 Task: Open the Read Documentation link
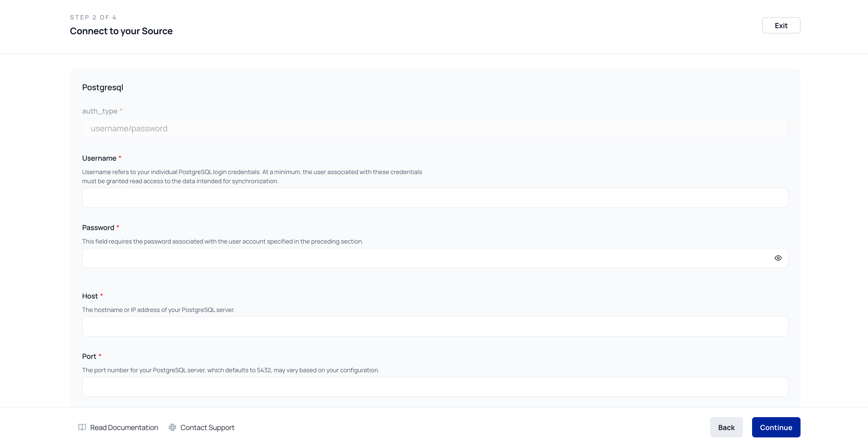[124, 428]
